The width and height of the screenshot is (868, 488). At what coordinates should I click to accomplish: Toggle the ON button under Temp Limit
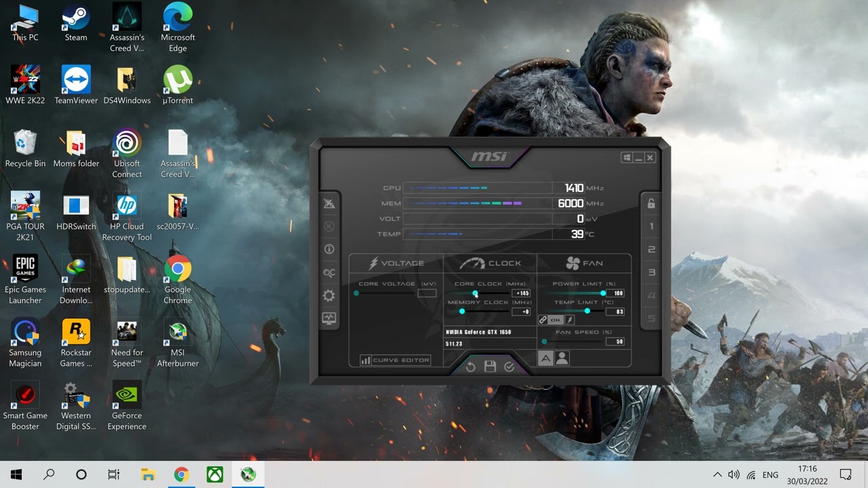(555, 320)
